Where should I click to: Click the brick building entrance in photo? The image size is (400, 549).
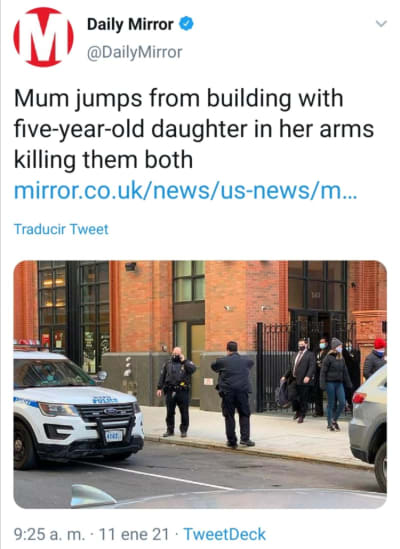(x=317, y=317)
